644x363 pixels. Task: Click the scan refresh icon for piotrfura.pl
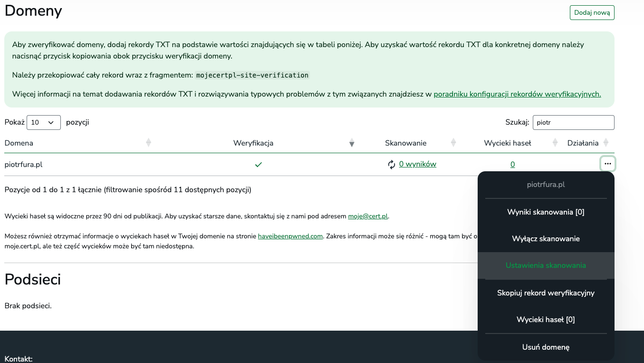392,165
